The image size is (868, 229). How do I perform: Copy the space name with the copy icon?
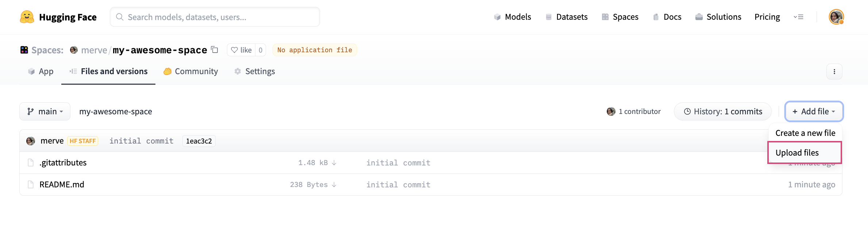tap(215, 50)
